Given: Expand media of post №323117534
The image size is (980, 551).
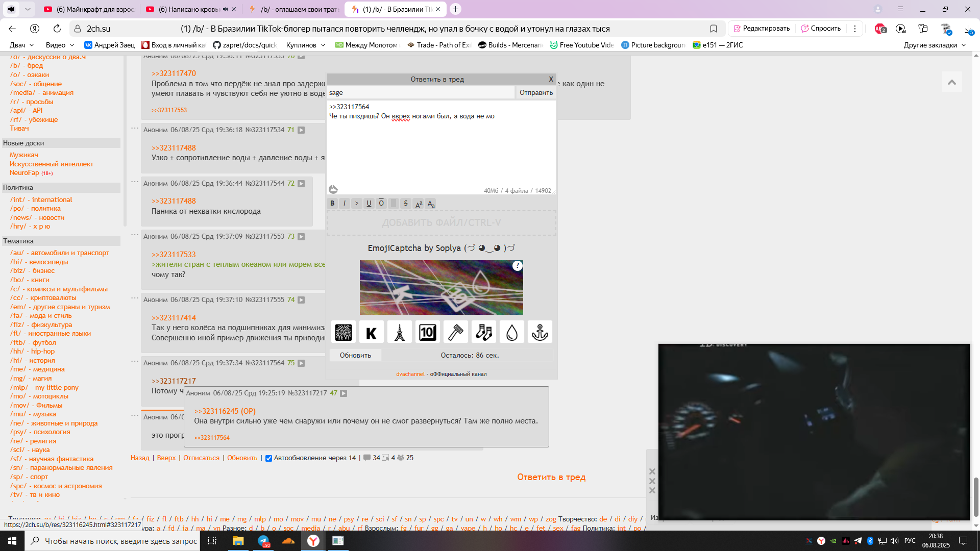Looking at the screenshot, I should point(301,130).
